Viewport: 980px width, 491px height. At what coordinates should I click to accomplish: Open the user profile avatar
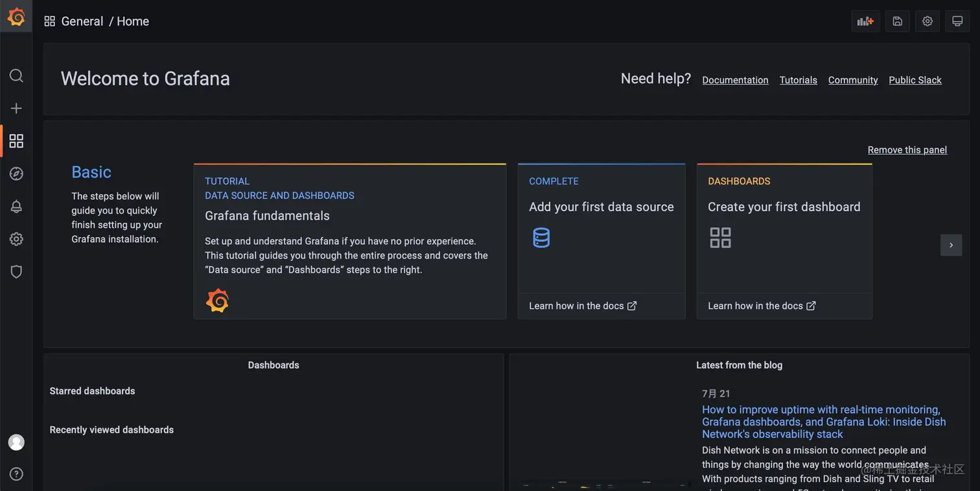pos(16,442)
